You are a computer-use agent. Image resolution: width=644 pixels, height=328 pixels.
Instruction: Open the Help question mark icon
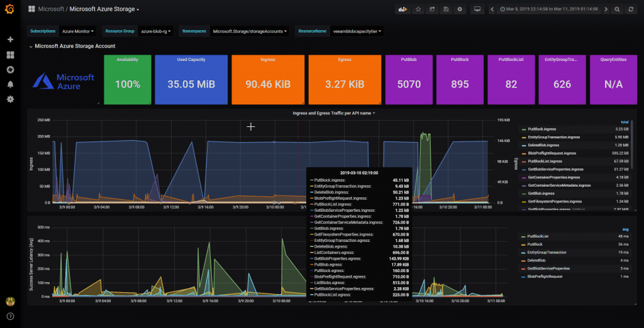click(x=10, y=316)
